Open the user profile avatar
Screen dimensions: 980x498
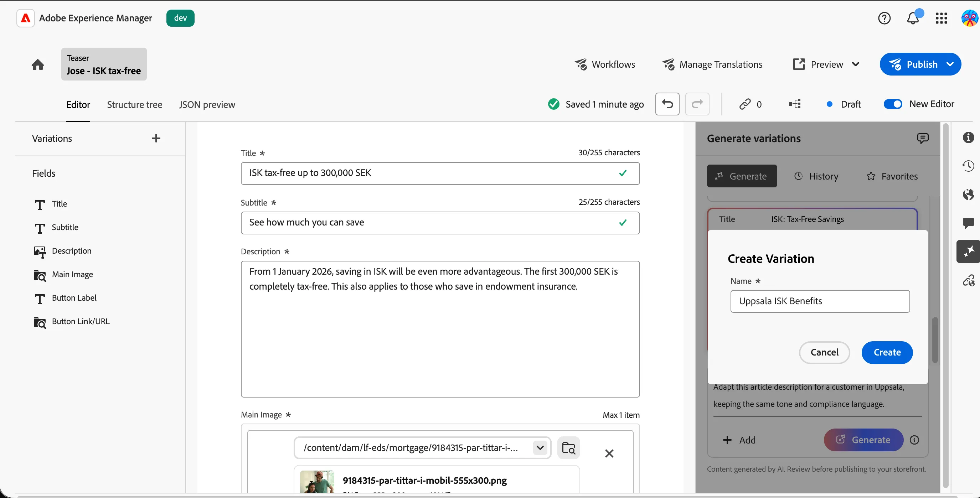click(x=969, y=18)
